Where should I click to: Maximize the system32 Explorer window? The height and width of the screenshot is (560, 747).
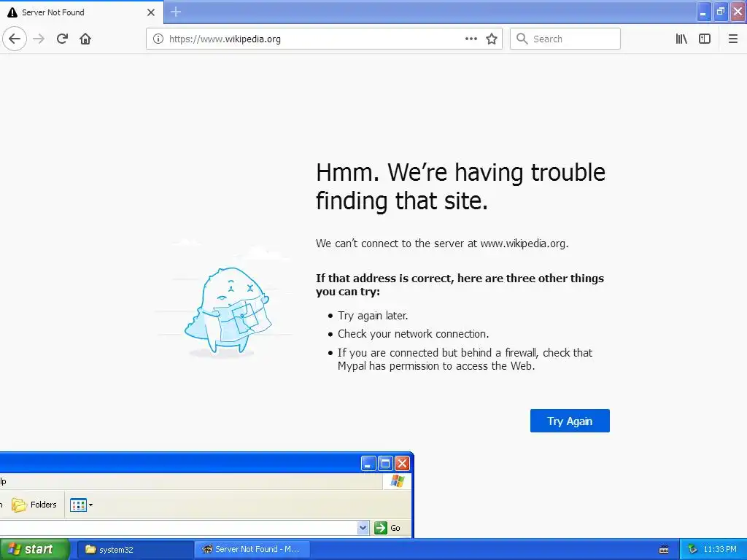click(385, 463)
